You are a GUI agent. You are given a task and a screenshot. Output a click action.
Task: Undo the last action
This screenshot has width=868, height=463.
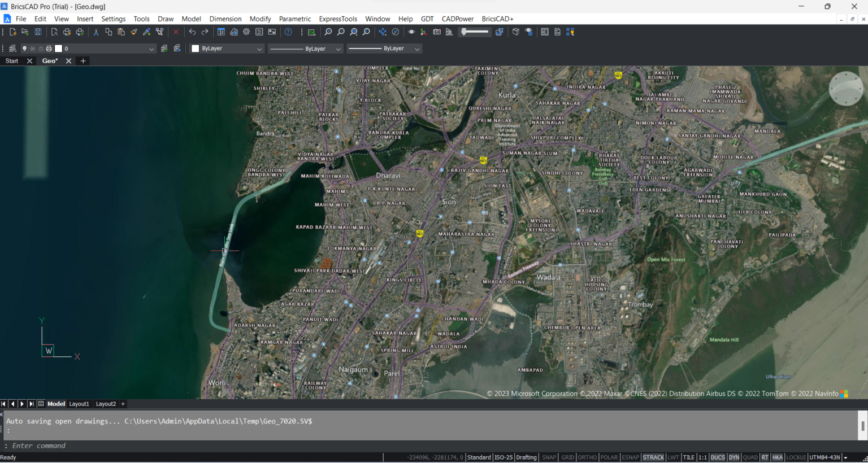click(x=193, y=32)
